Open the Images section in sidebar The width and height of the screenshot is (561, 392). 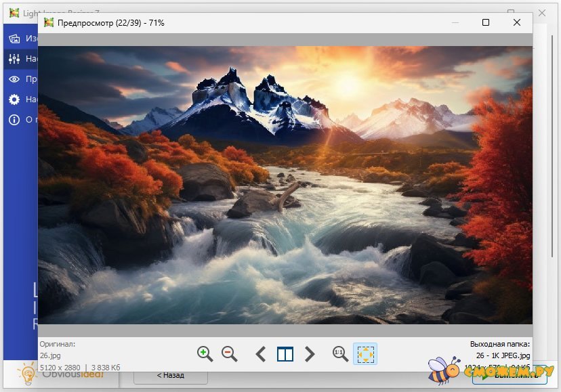point(15,39)
